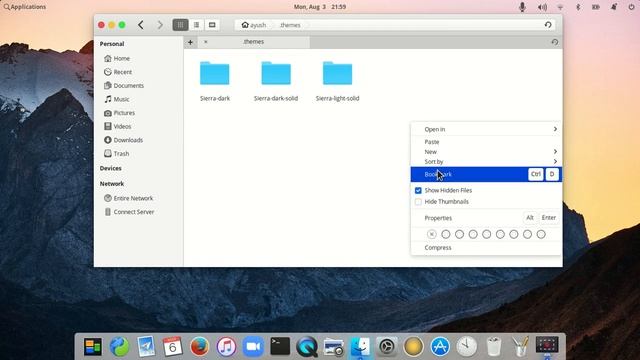Open Properties from context menu
The image size is (640, 360).
pos(486,218)
